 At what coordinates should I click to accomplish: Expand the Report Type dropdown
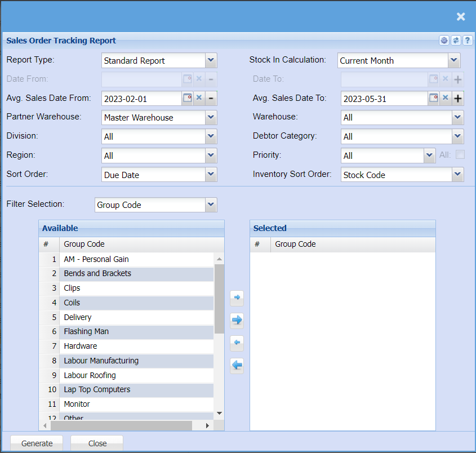(x=211, y=60)
